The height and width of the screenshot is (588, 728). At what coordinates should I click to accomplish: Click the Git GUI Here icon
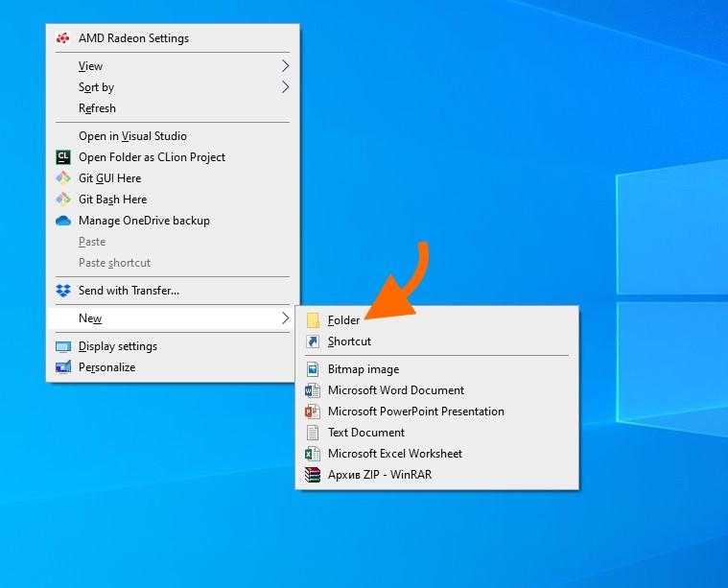[x=62, y=178]
